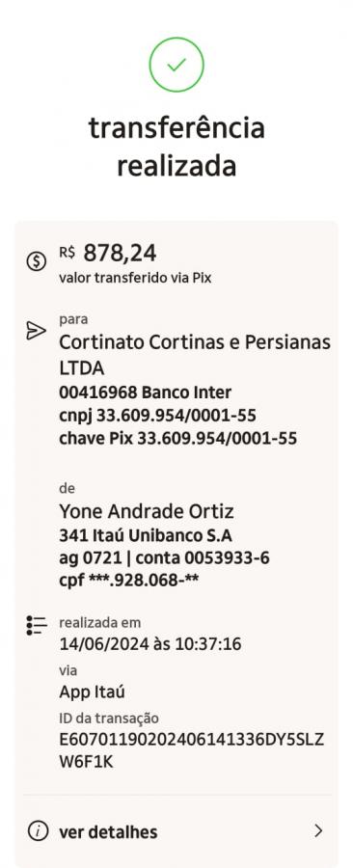Image resolution: width=353 pixels, height=868 pixels.
Task: Open the ver detalhes link
Action: [x=108, y=831]
